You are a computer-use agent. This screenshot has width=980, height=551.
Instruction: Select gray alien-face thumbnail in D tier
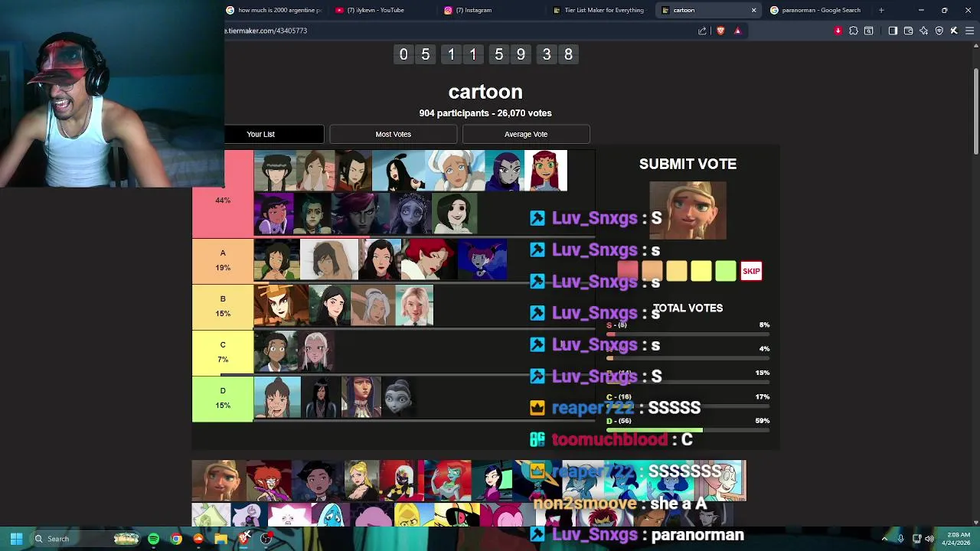pos(399,397)
